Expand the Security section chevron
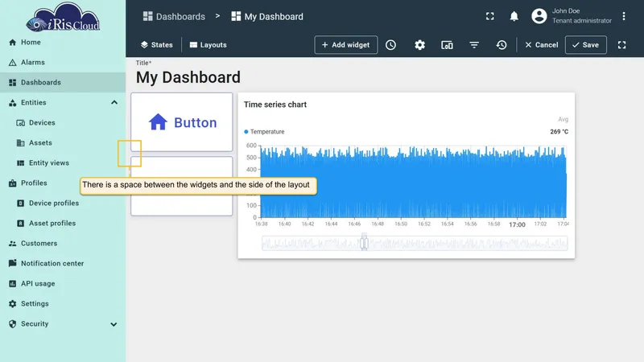The image size is (644, 362). pyautogui.click(x=114, y=324)
